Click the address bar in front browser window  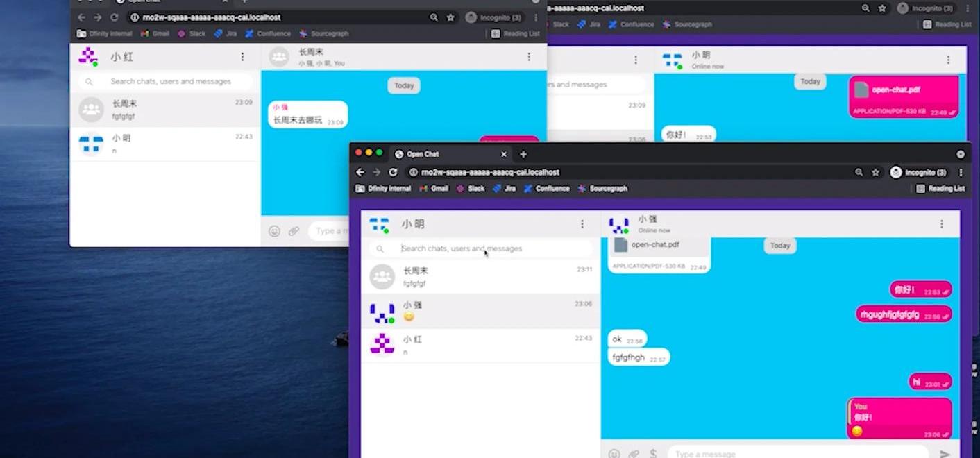click(x=625, y=172)
